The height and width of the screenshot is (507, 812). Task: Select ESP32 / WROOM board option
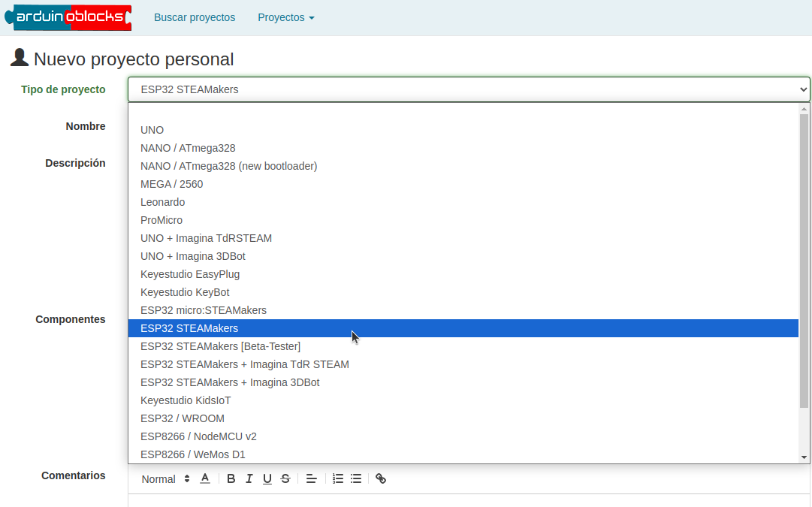tap(183, 418)
